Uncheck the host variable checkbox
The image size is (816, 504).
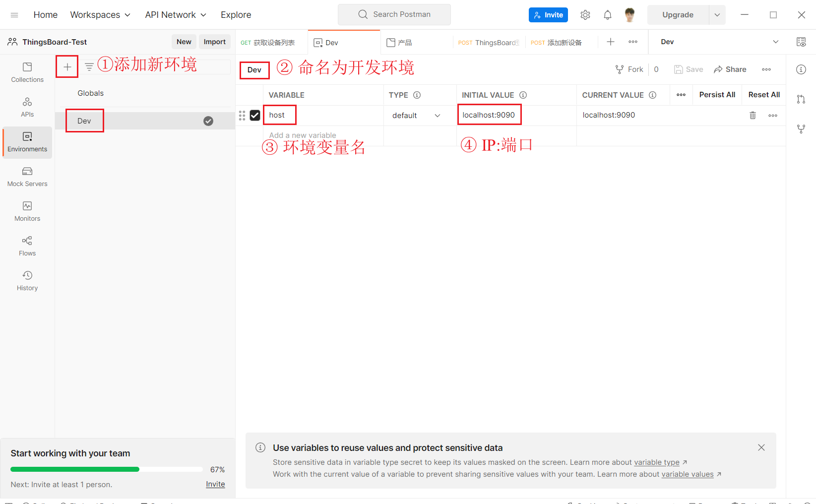coord(255,116)
